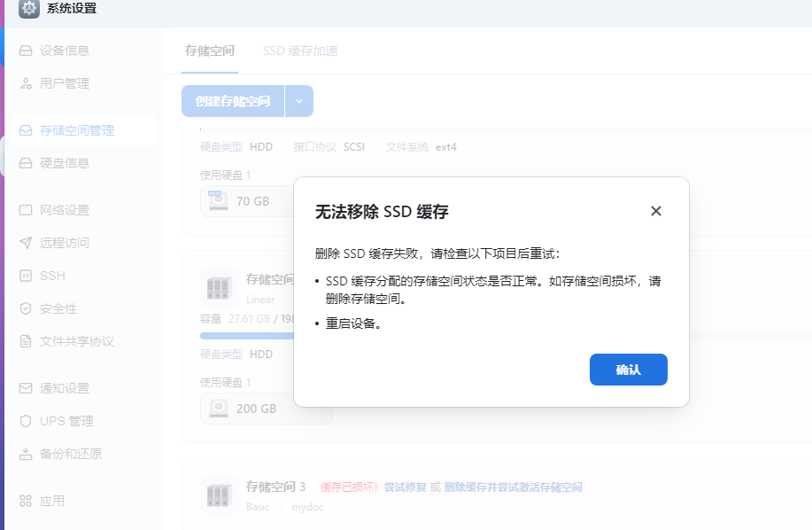Click the 应用 sidebar icon

click(24, 500)
